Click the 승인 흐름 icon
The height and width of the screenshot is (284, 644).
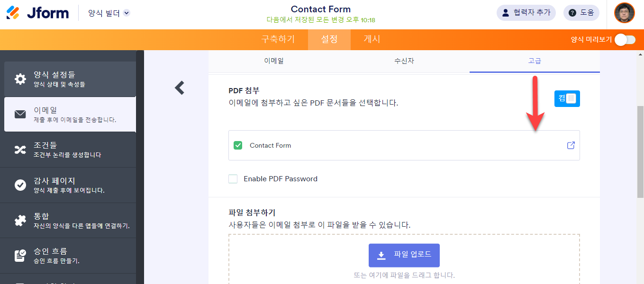[20, 256]
